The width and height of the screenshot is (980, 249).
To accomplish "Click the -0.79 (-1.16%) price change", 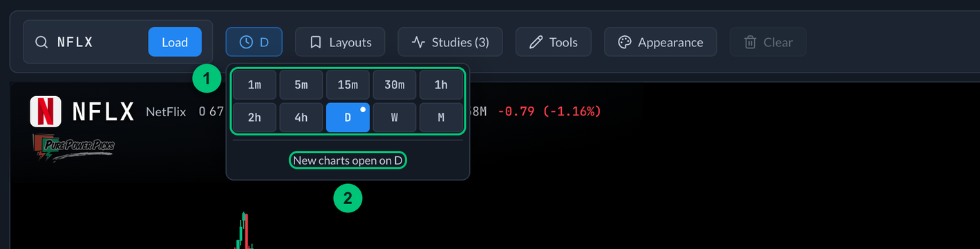I will point(549,111).
